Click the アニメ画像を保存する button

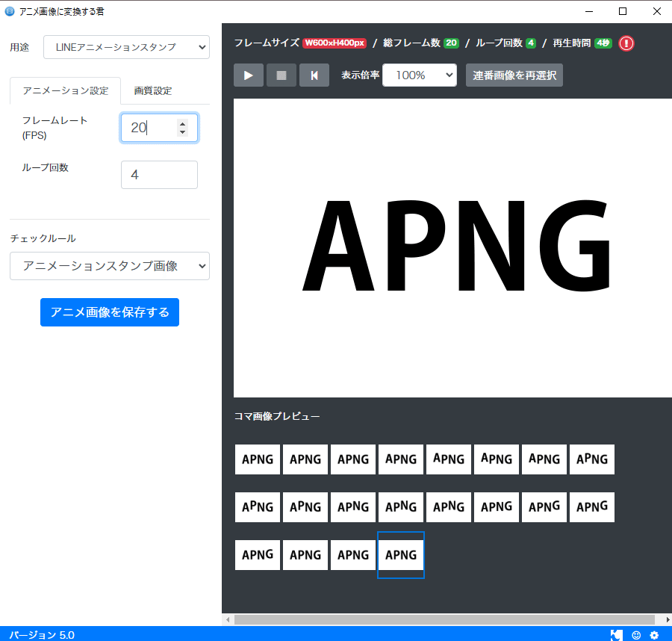[x=109, y=312]
